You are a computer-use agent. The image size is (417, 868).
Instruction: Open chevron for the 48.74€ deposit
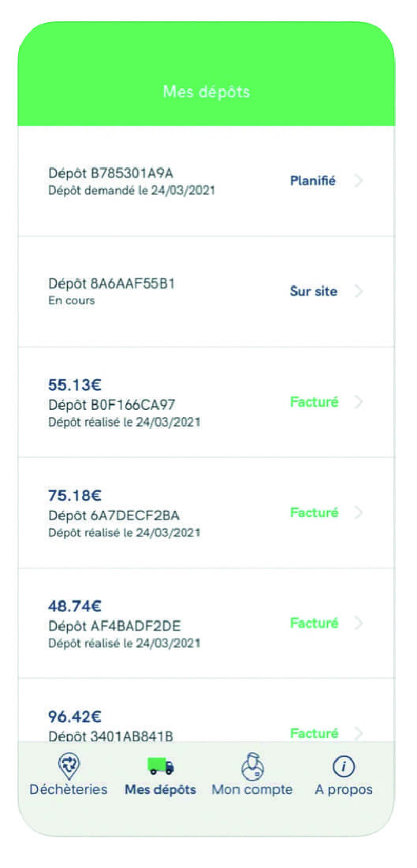click(359, 624)
